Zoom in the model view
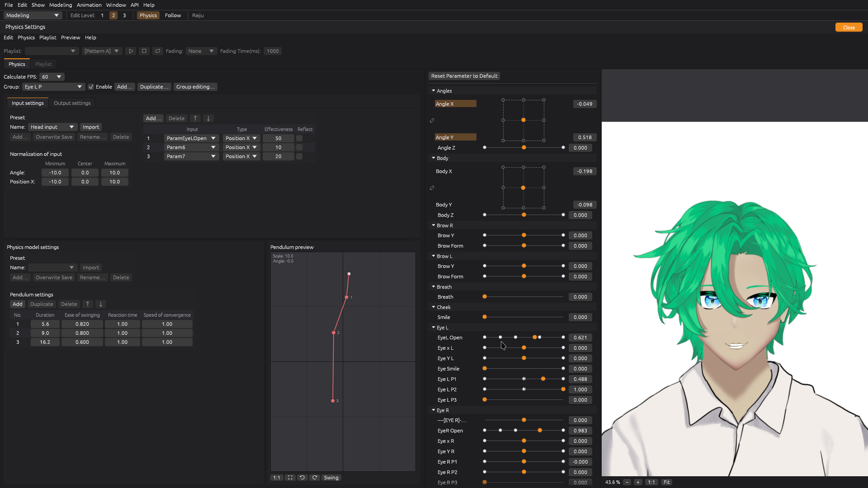 pos(638,482)
